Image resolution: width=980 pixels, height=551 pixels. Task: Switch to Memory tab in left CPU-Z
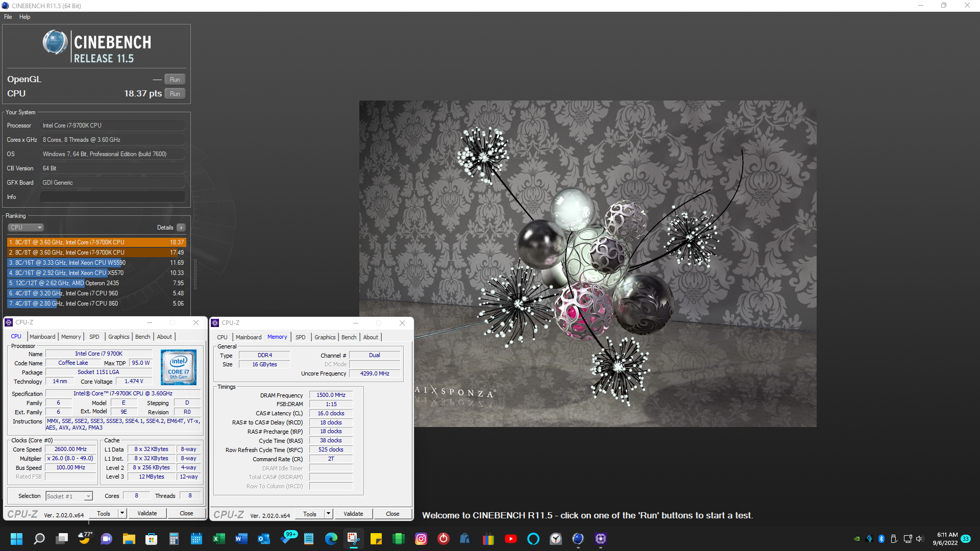click(71, 337)
